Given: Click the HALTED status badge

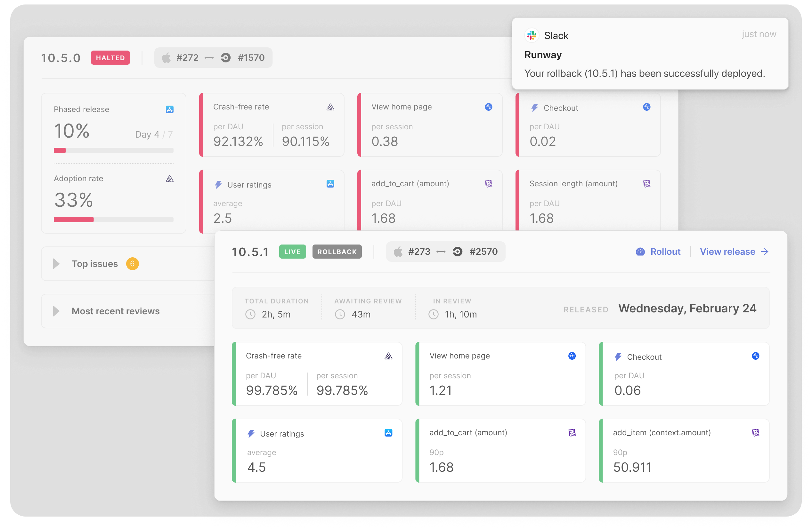Looking at the screenshot, I should (110, 58).
